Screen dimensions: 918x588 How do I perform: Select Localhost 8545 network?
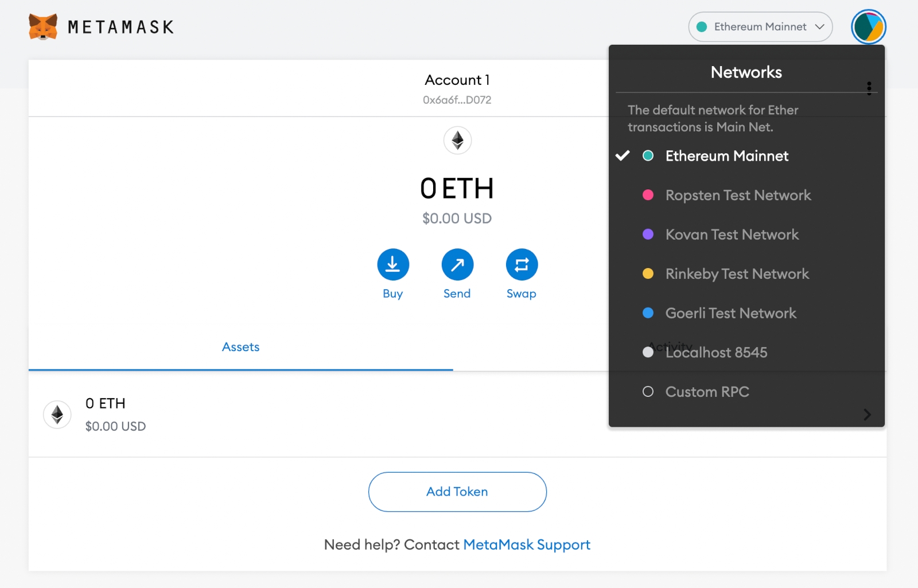(x=715, y=352)
